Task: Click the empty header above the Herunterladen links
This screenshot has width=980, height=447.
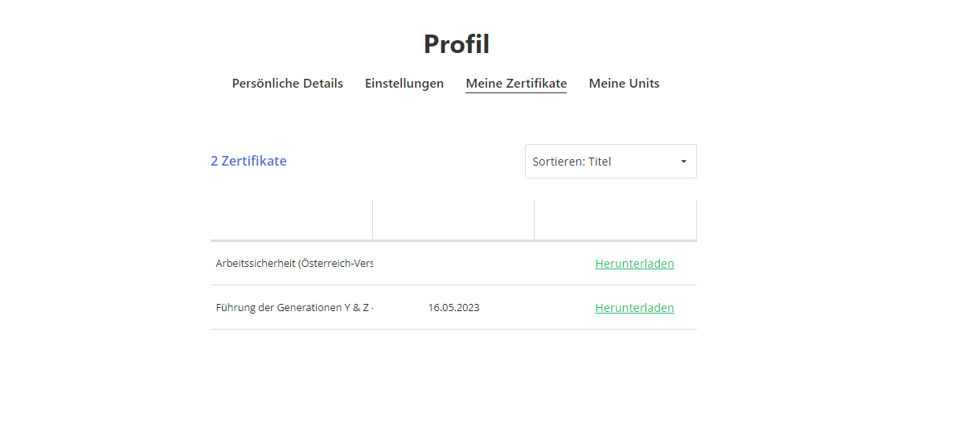Action: [615, 220]
